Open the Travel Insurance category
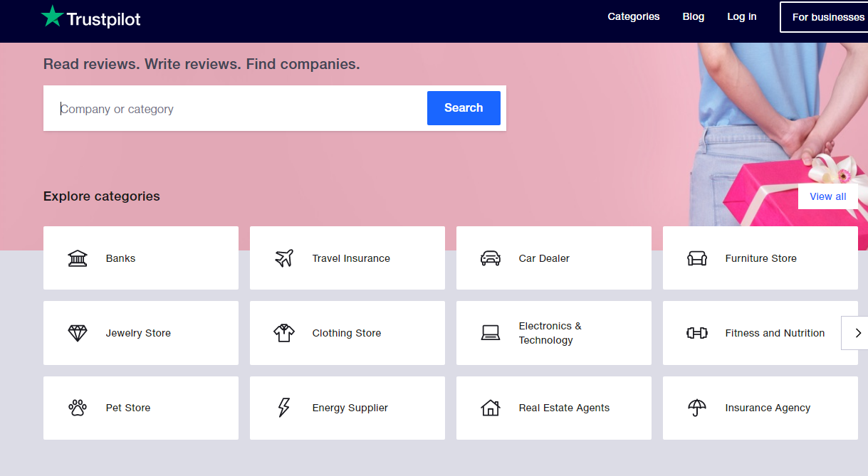The width and height of the screenshot is (868, 476). [347, 258]
